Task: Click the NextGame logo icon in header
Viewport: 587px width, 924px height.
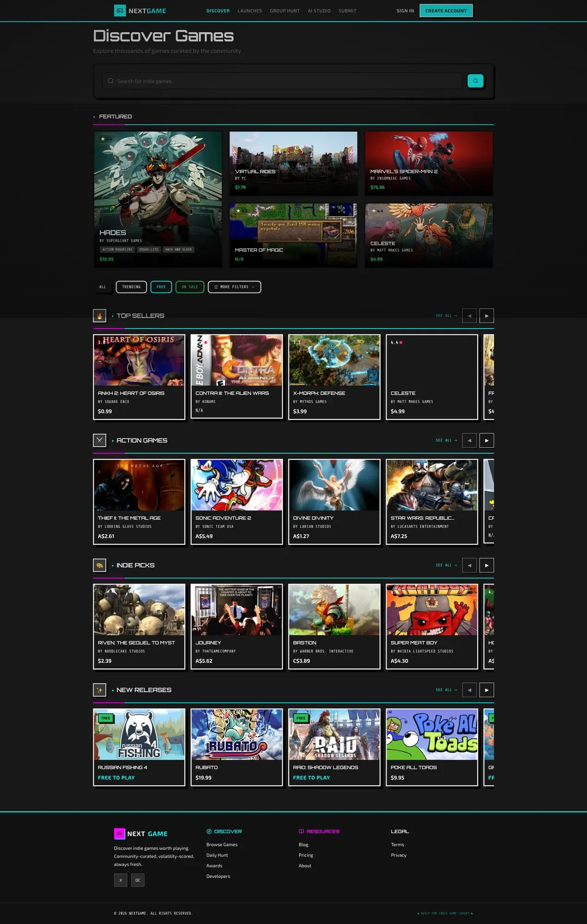Action: click(120, 11)
